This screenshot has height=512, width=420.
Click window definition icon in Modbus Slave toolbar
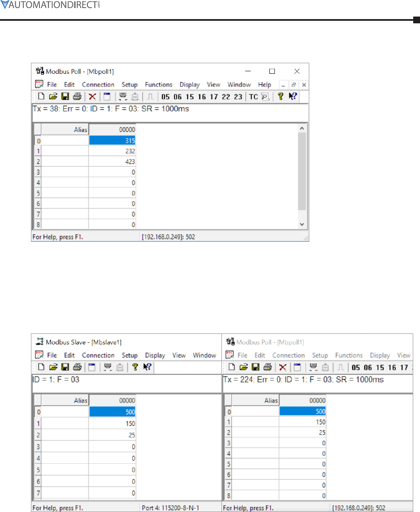pos(92,367)
